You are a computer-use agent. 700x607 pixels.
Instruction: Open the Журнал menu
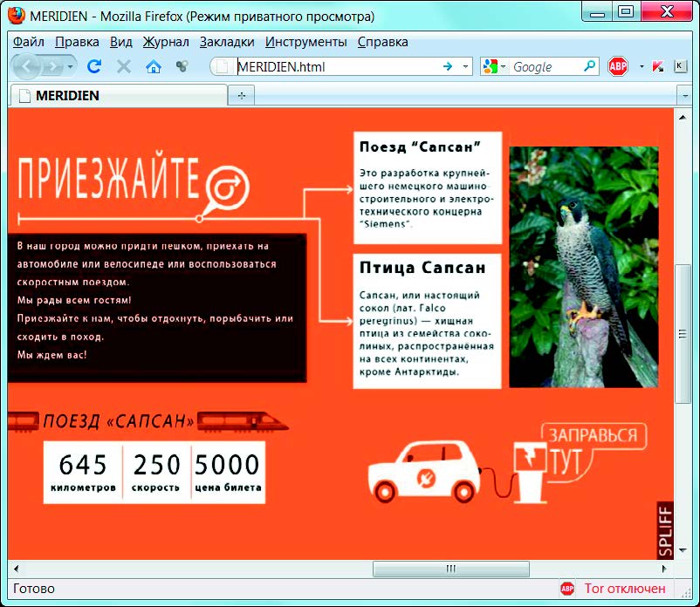[x=166, y=42]
